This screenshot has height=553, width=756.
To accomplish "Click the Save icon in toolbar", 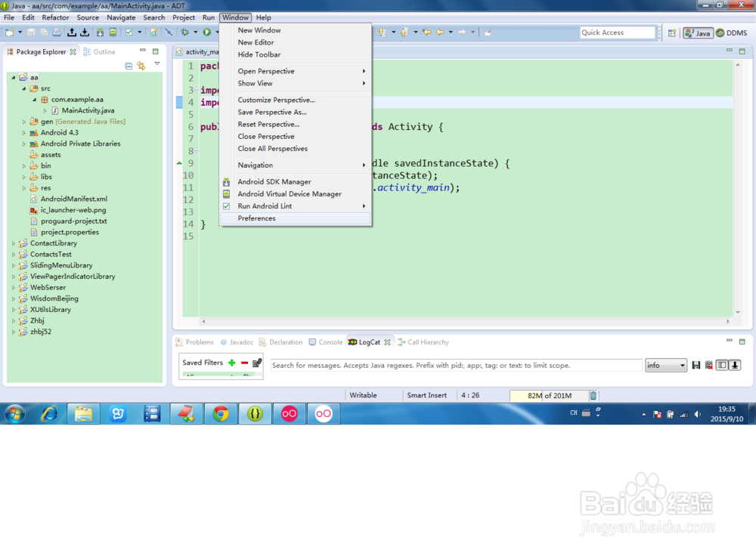I will click(31, 32).
